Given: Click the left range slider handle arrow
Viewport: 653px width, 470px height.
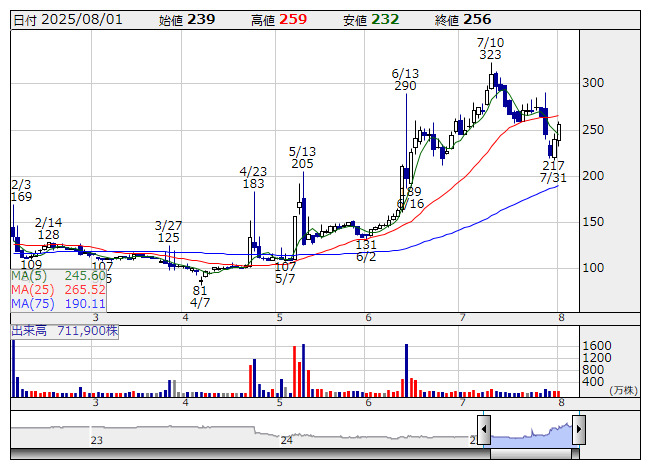Looking at the screenshot, I should [484, 429].
